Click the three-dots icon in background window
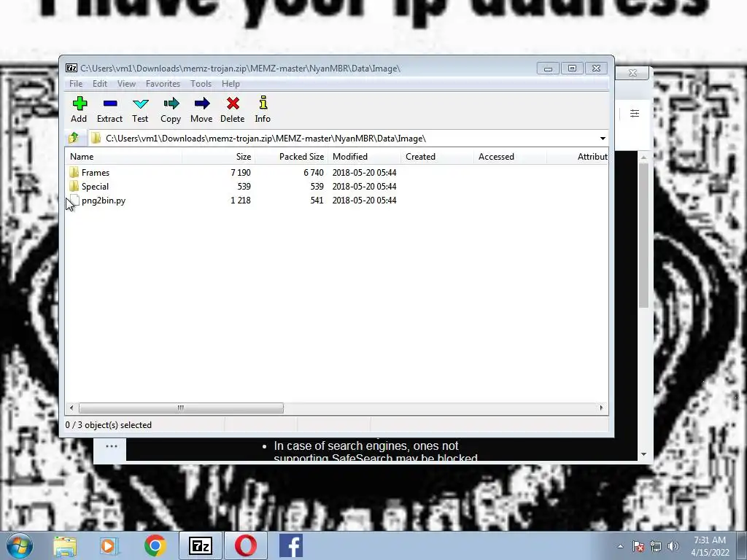747x560 pixels. pos(112,446)
